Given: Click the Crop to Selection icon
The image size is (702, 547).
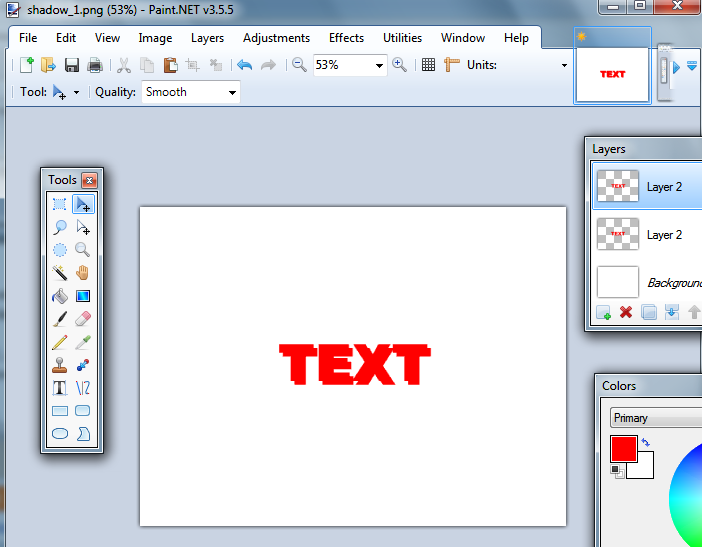Looking at the screenshot, I should click(x=193, y=65).
